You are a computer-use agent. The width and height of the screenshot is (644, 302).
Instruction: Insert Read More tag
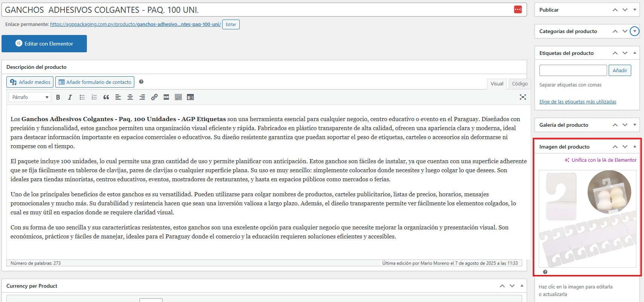166,97
